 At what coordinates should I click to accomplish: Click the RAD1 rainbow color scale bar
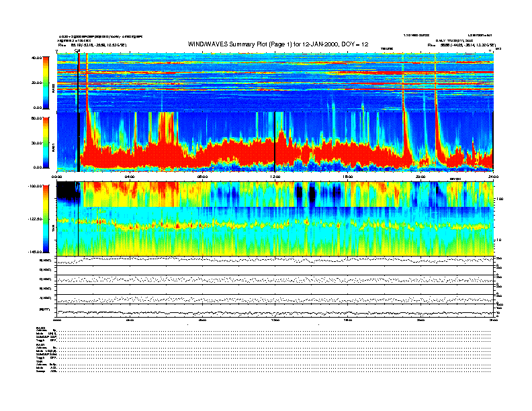(46, 143)
